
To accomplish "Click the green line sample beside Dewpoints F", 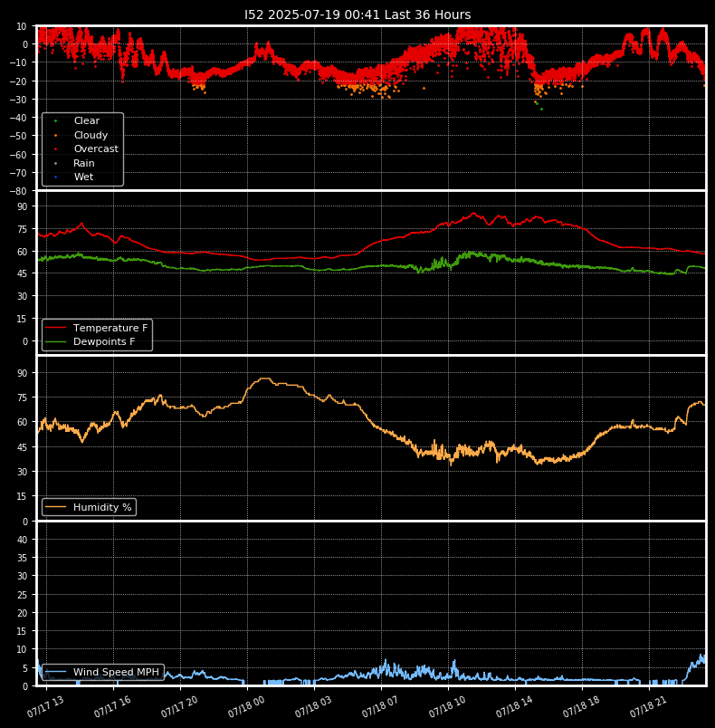I will [56, 341].
